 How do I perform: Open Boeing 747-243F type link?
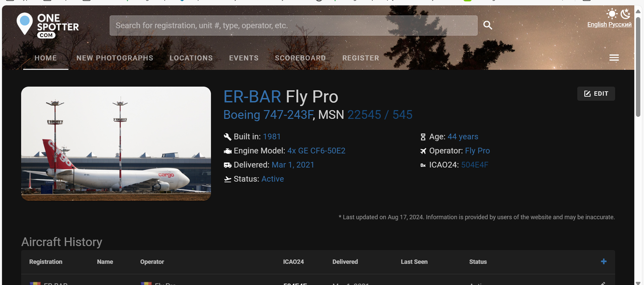click(268, 115)
